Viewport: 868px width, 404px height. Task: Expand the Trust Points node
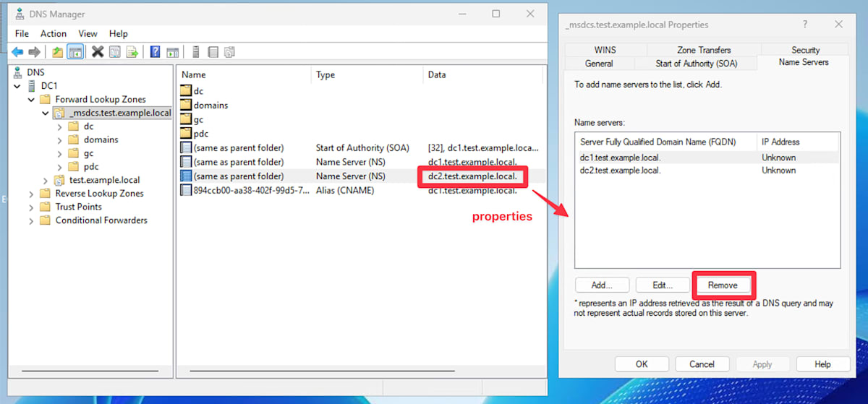click(32, 207)
